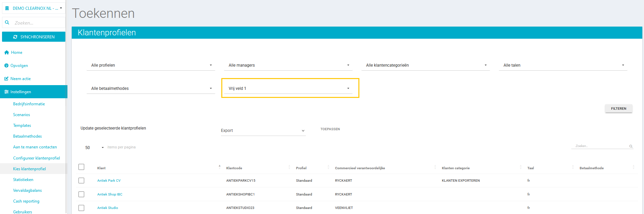Screen dimensions: 644x214
Task: Open Configureer klantenprofiel menu item
Action: pyautogui.click(x=36, y=158)
